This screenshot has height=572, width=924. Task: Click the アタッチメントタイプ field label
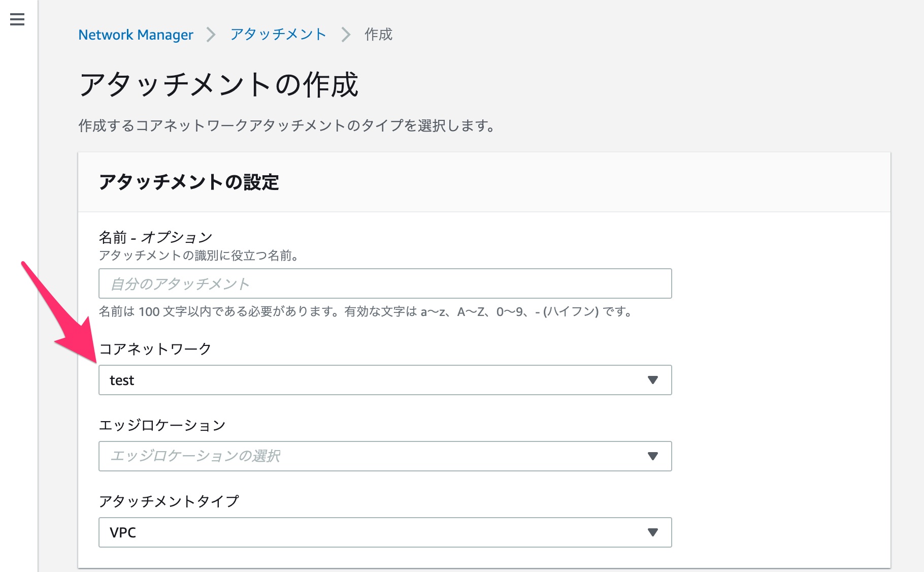pyautogui.click(x=169, y=501)
